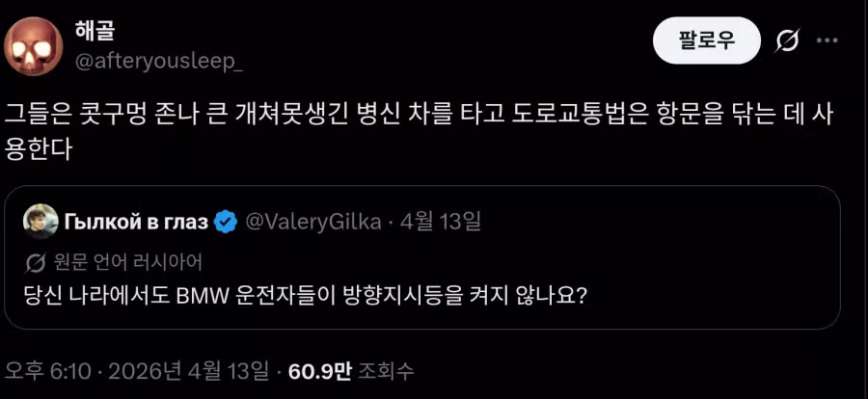Click the quoted tweet's 4월 13일 date

click(x=440, y=223)
